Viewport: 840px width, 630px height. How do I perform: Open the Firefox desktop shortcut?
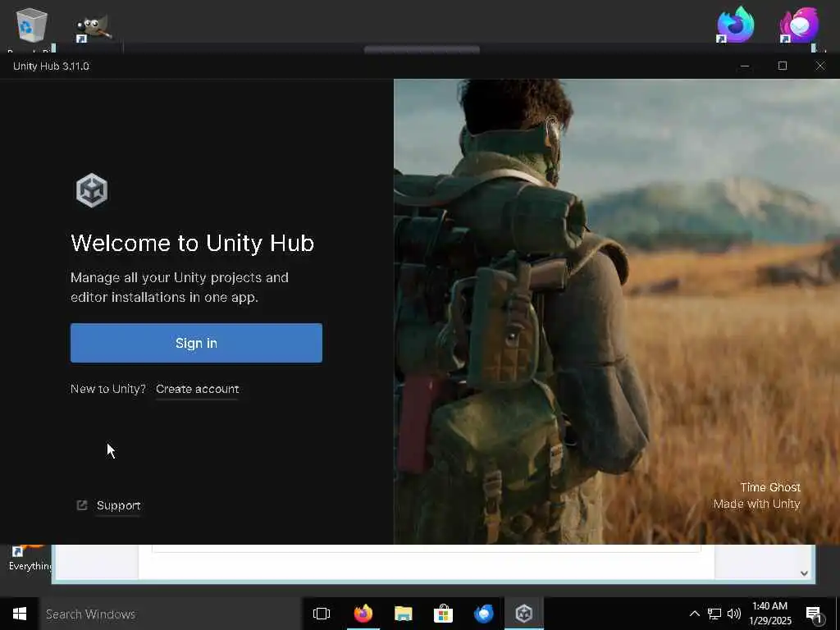coord(735,25)
